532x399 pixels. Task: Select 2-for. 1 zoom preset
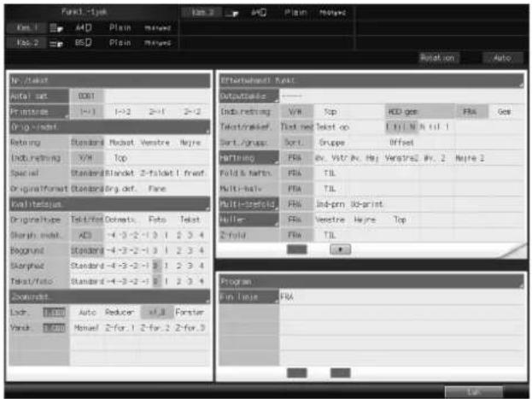(120, 328)
